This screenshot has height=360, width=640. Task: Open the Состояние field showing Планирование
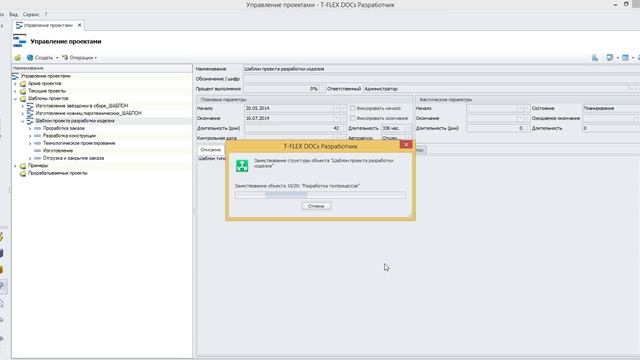pyautogui.click(x=611, y=108)
